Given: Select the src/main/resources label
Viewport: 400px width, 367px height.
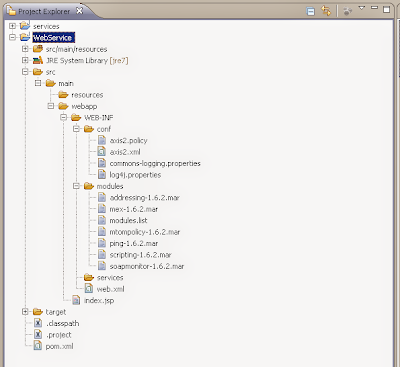Looking at the screenshot, I should 76,49.
